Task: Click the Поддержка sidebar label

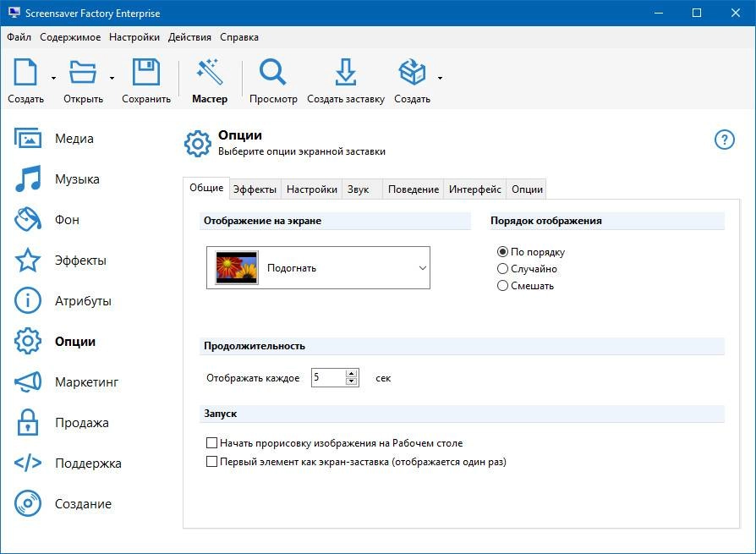Action: [x=88, y=463]
